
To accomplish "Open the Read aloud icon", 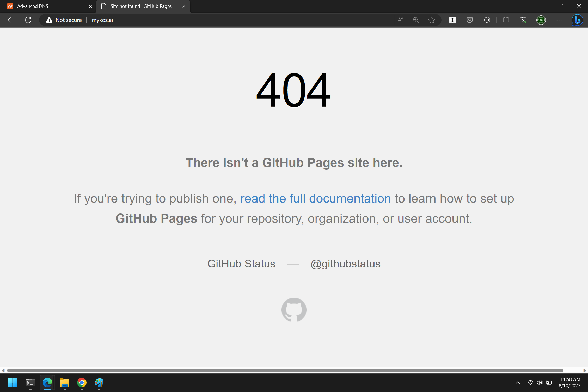I will (x=400, y=20).
